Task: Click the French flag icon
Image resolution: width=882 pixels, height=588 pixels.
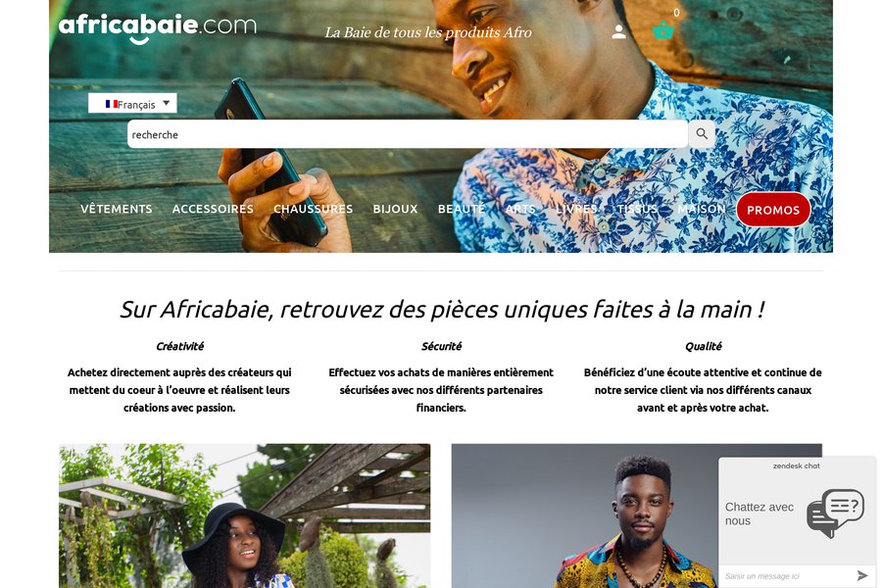Action: point(112,104)
